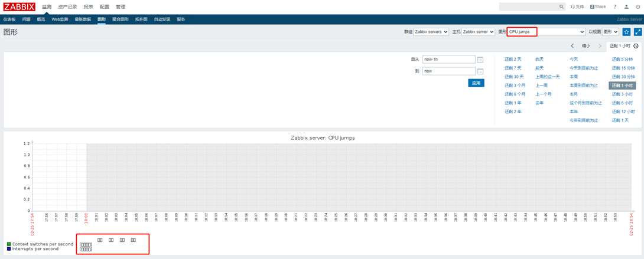This screenshot has width=644, height=259.
Task: Click the green Context switches legend swatch
Action: click(9, 244)
